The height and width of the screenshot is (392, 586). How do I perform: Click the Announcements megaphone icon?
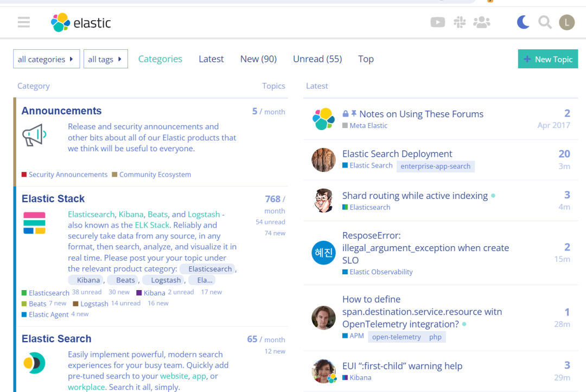[x=34, y=135]
